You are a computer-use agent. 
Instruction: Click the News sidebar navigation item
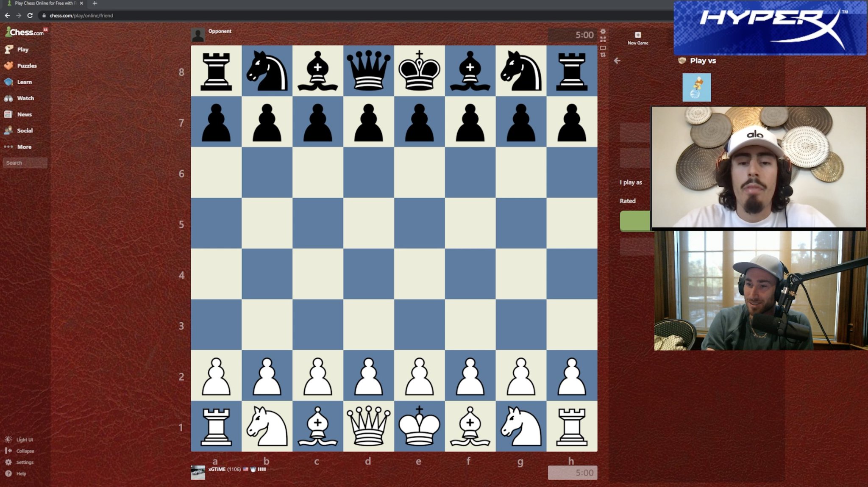pos(24,114)
